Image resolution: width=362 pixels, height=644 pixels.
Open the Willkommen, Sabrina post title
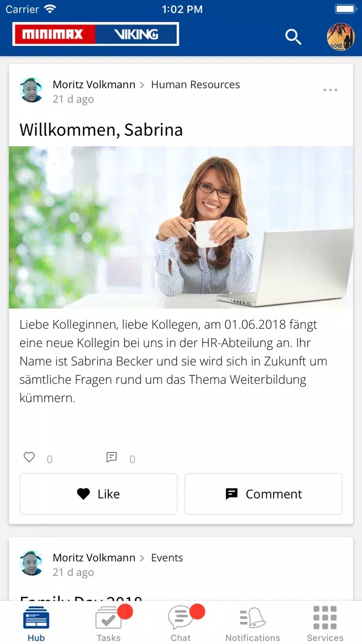(x=101, y=130)
